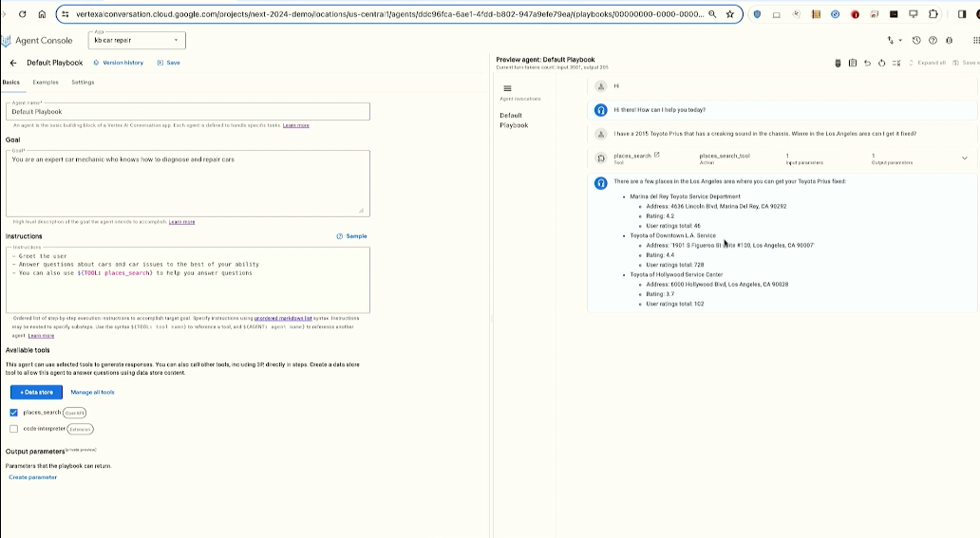Save the Default Playbook
980x538 pixels.
(169, 63)
